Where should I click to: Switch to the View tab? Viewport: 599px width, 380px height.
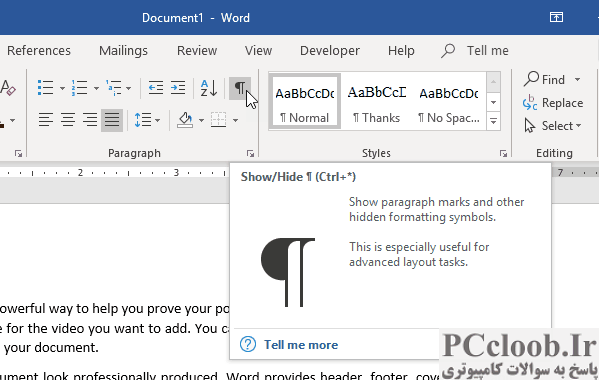[258, 50]
